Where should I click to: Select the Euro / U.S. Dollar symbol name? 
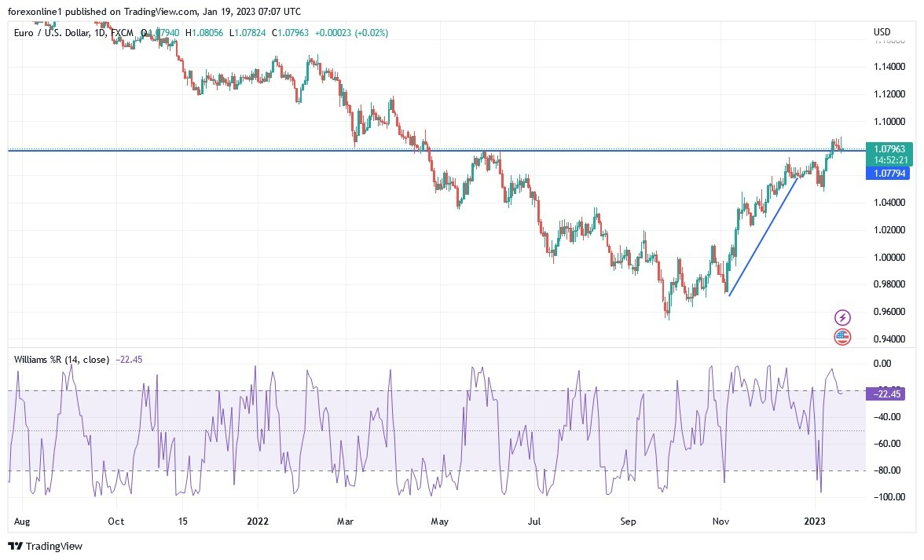[x=47, y=33]
